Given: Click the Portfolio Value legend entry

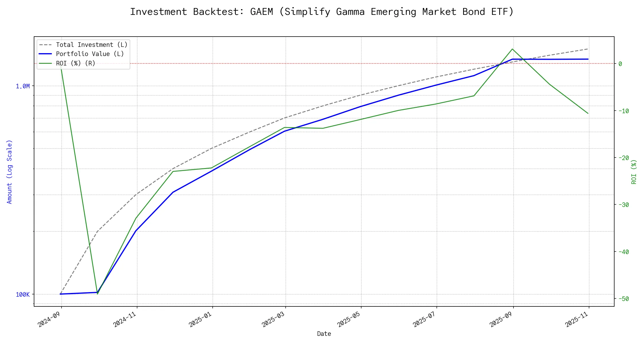Looking at the screenshot, I should [x=90, y=54].
